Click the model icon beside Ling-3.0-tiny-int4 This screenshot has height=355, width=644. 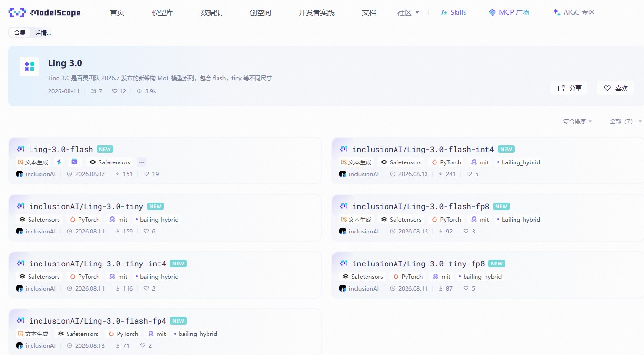20,264
